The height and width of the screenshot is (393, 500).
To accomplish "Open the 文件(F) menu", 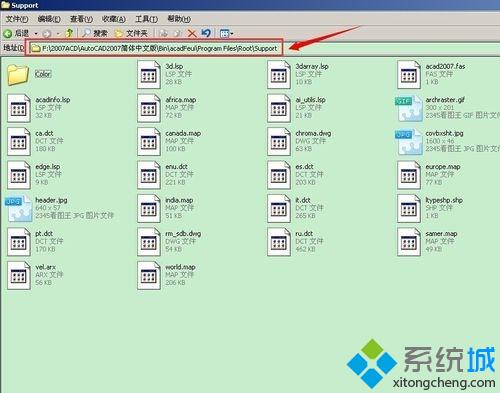I will (17, 19).
